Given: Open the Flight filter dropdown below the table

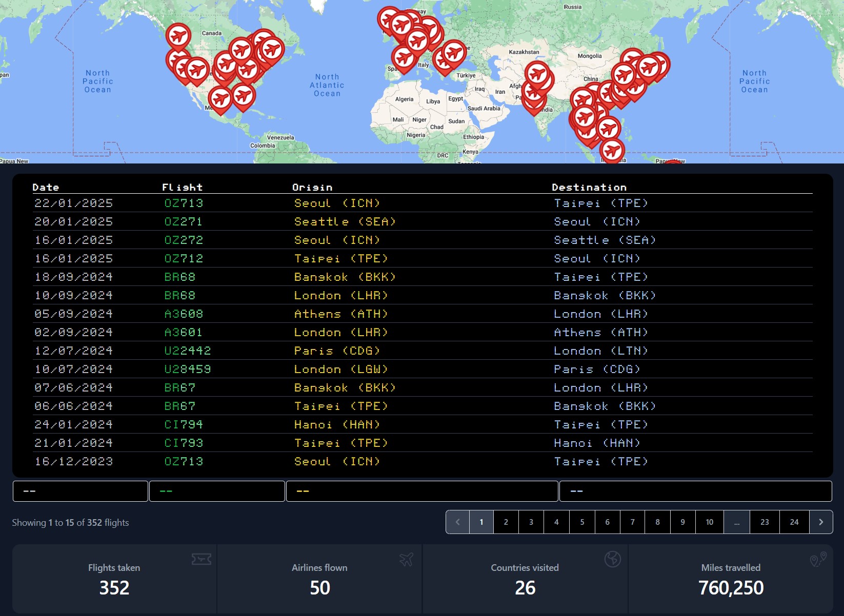Looking at the screenshot, I should pos(217,491).
